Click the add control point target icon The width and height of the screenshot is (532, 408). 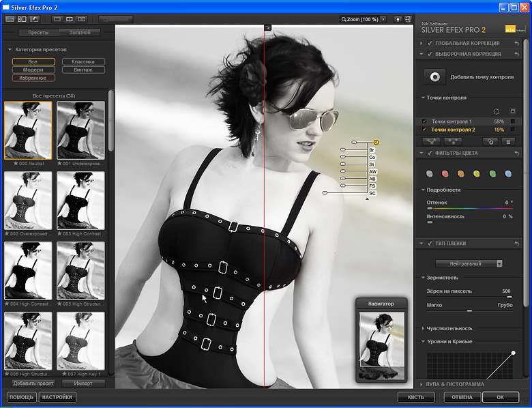tap(434, 77)
